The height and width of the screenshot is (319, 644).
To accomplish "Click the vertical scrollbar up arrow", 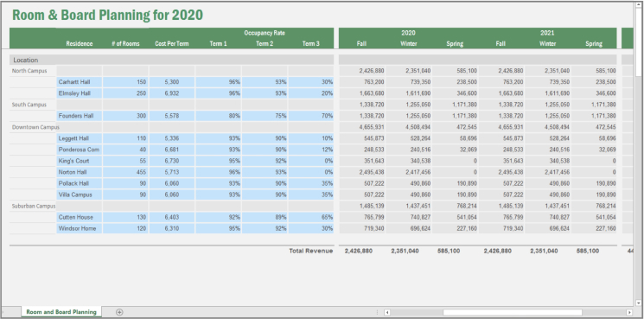I will (638, 4).
